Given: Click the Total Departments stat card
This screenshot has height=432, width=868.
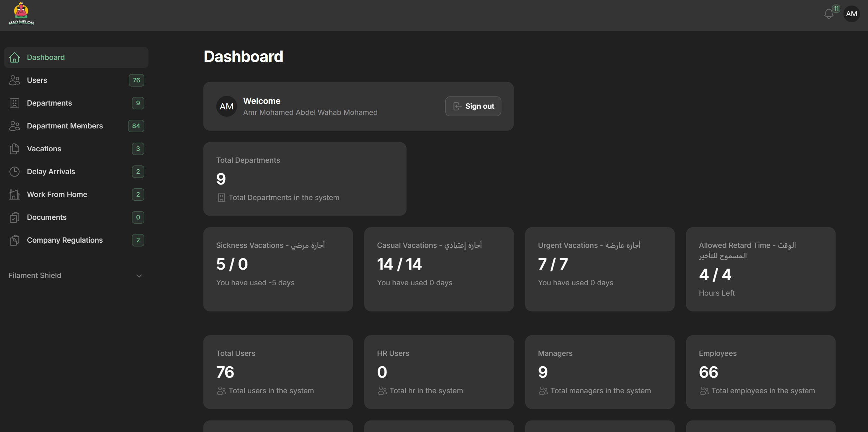Looking at the screenshot, I should [x=305, y=179].
